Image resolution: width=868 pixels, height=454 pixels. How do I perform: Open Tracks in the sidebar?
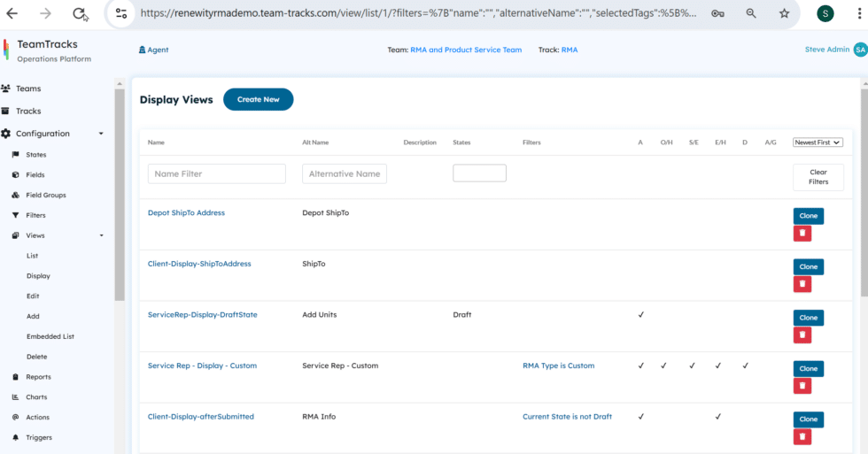click(27, 112)
